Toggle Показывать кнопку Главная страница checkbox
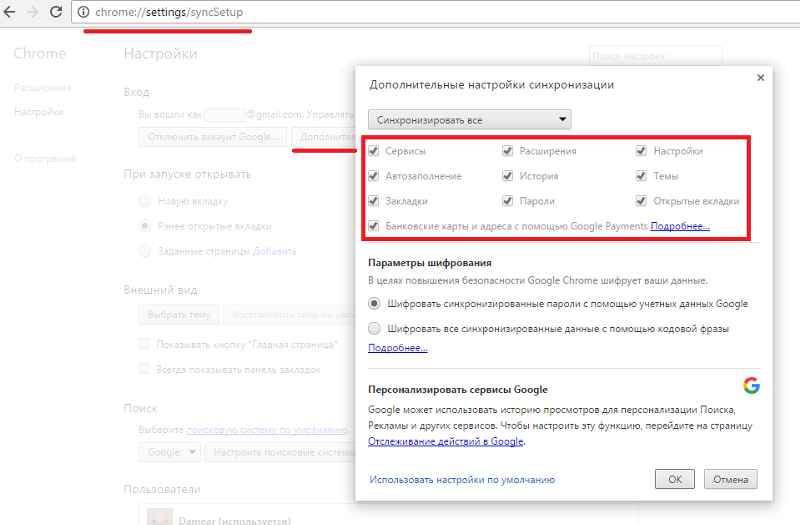Image resolution: width=800 pixels, height=525 pixels. click(x=144, y=344)
